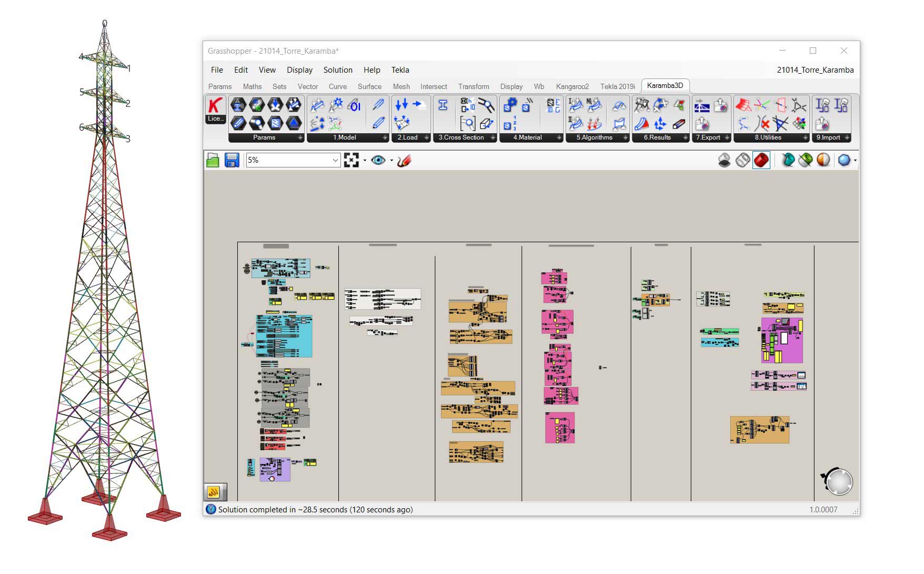Toggle the teal preview-selected-only button
The height and width of the screenshot is (574, 924).
(x=788, y=160)
